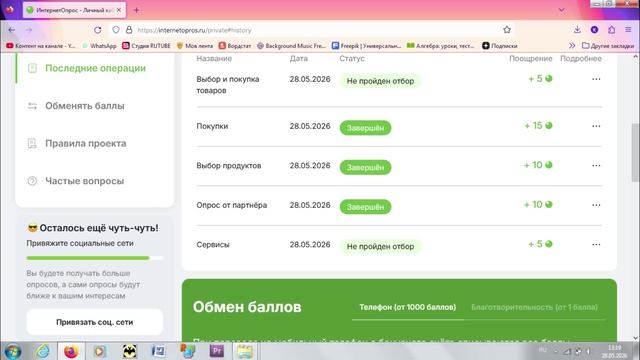Click Не пройден отбор status of Сервисы
640x360 pixels.
(x=380, y=247)
